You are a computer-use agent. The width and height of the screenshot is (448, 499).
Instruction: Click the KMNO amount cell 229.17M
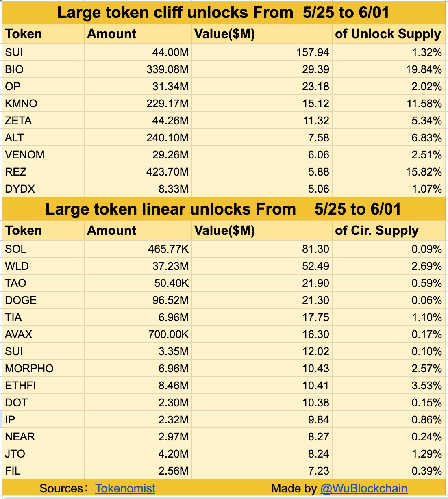point(167,104)
